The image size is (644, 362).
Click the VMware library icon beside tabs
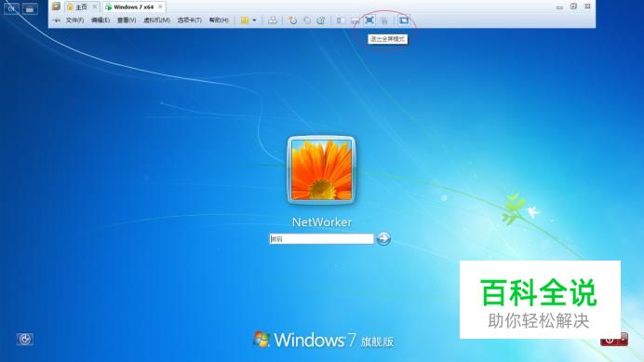[56, 7]
